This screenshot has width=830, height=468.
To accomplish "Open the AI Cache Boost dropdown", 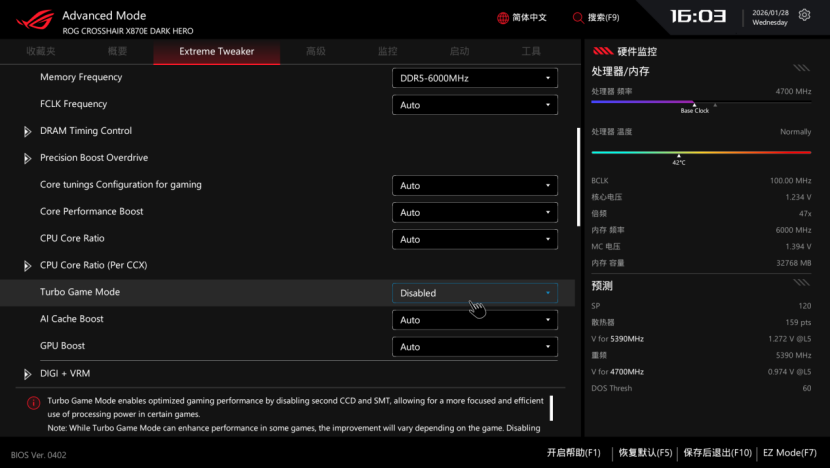I will [474, 320].
